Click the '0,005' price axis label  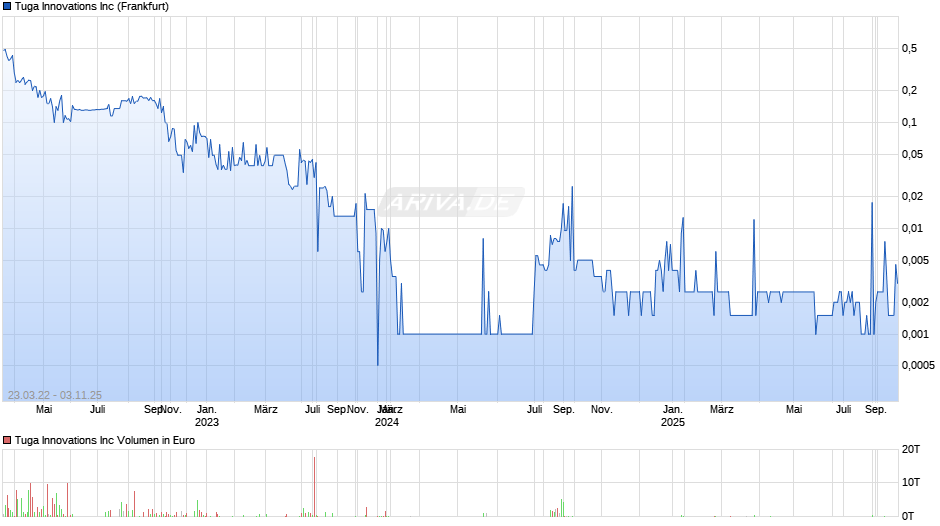(x=915, y=260)
